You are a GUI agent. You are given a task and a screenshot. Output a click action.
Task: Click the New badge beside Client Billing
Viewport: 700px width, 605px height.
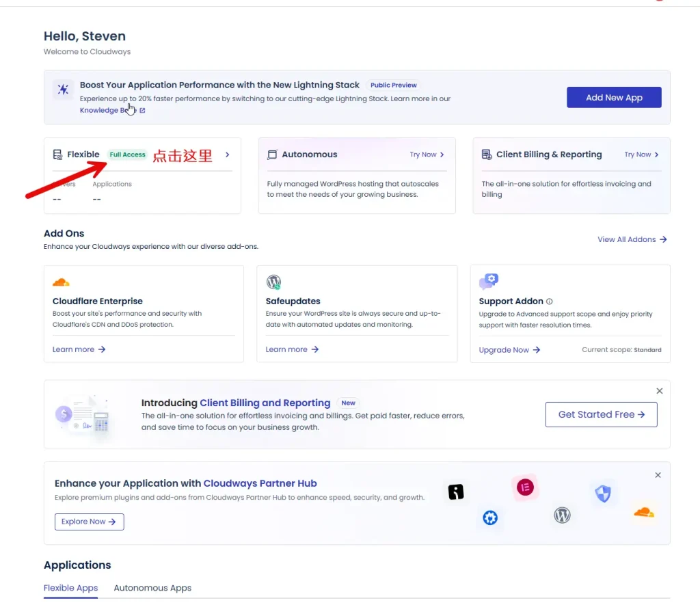[x=348, y=403]
